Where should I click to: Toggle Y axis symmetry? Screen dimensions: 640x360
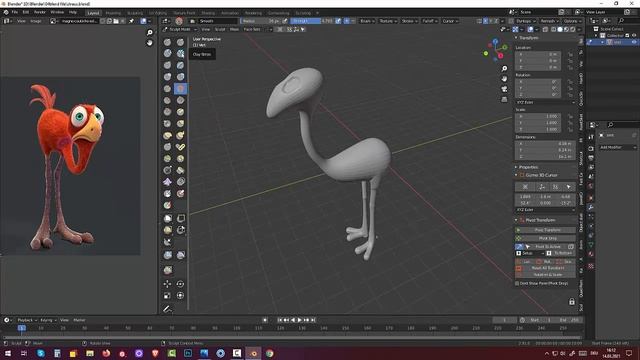(x=491, y=21)
